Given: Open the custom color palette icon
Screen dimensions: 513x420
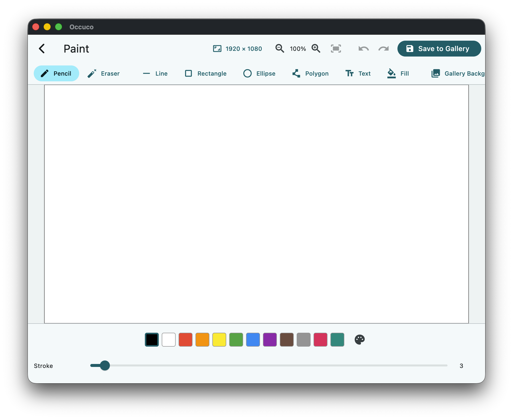Looking at the screenshot, I should click(359, 339).
